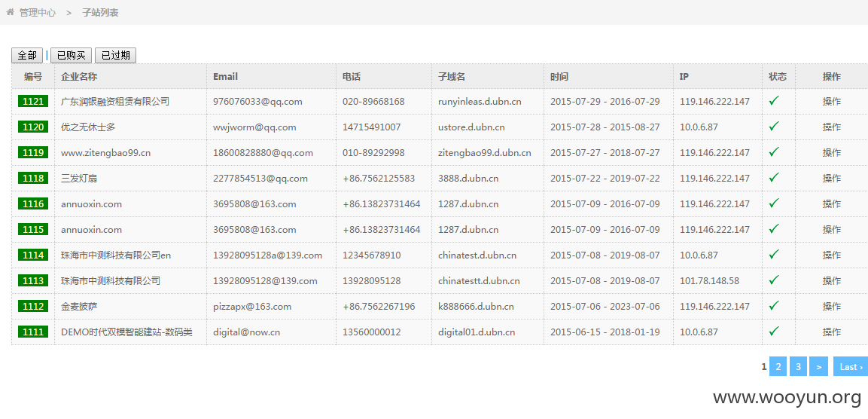Open 操作 for 广东润银融资租赁有限公司
Viewport: 868px width, 419px height.
point(831,102)
